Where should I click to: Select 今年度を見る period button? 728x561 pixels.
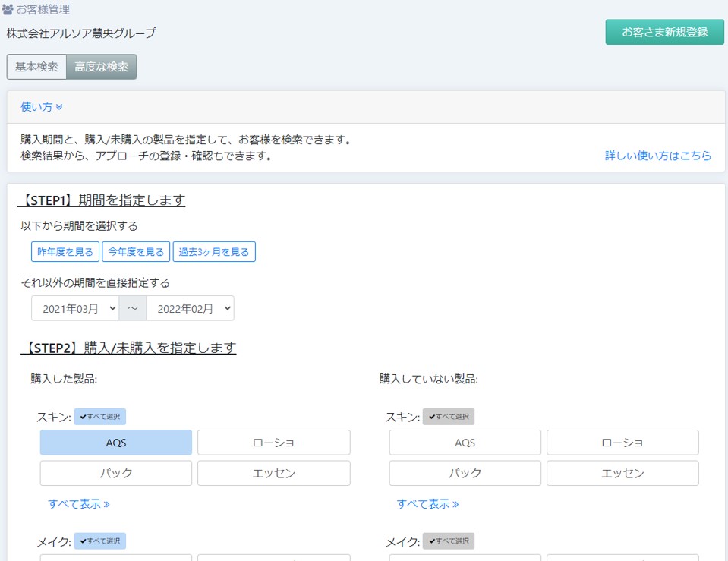click(136, 252)
